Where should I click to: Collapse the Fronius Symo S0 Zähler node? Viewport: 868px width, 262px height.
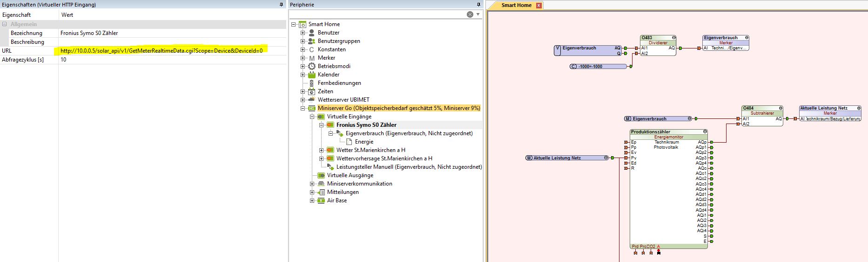tap(322, 125)
